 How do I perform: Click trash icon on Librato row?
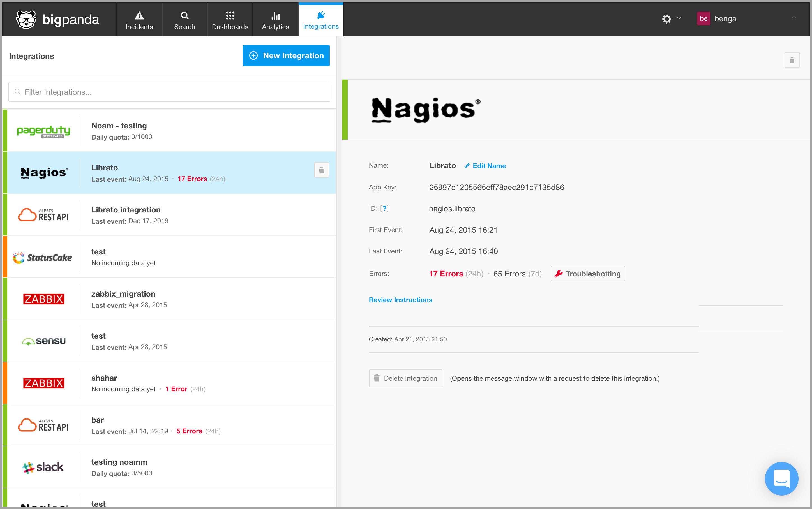(322, 170)
